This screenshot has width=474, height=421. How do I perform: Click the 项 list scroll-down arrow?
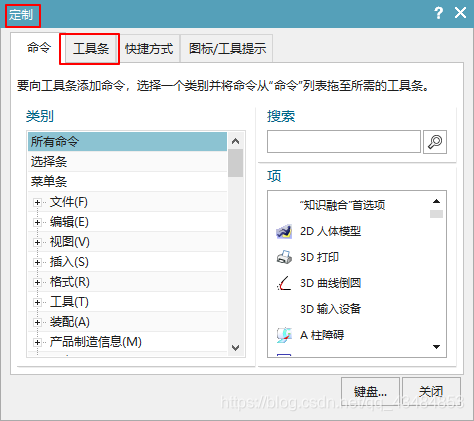coord(436,347)
